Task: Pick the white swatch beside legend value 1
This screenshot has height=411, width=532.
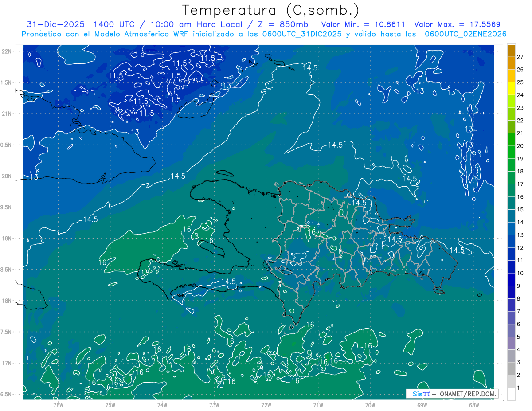Action: pyautogui.click(x=511, y=394)
